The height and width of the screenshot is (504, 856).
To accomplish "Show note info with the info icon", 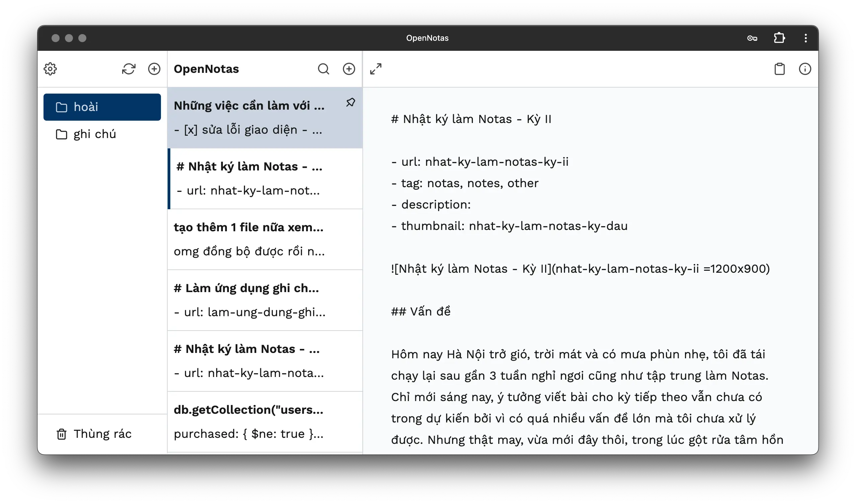I will pyautogui.click(x=805, y=69).
